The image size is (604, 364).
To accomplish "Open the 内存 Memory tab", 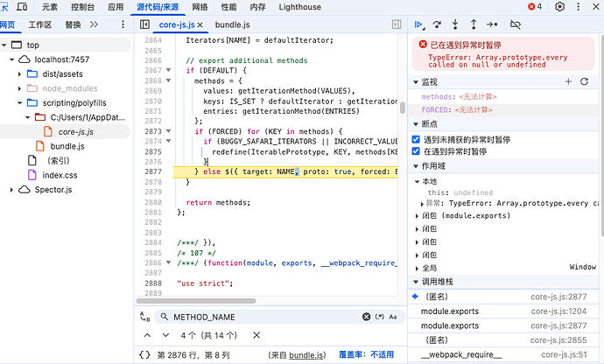I will (257, 7).
